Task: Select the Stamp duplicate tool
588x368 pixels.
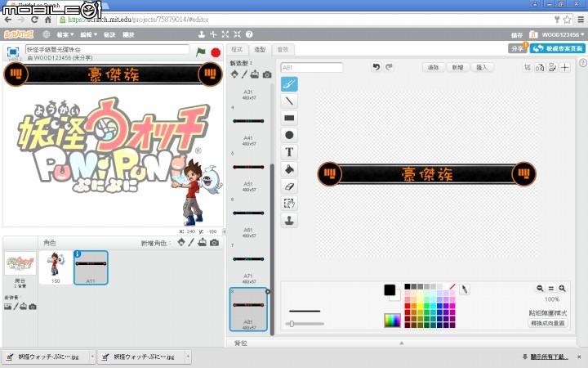Action: 289,221
